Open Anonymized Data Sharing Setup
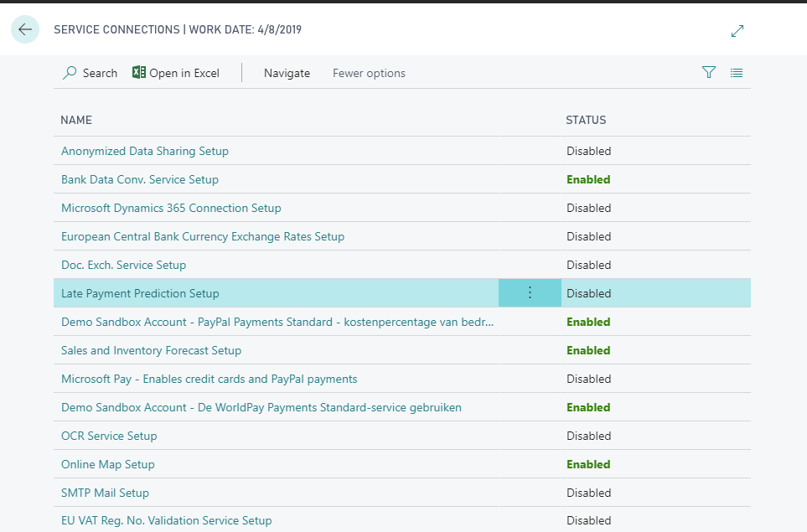 click(145, 151)
